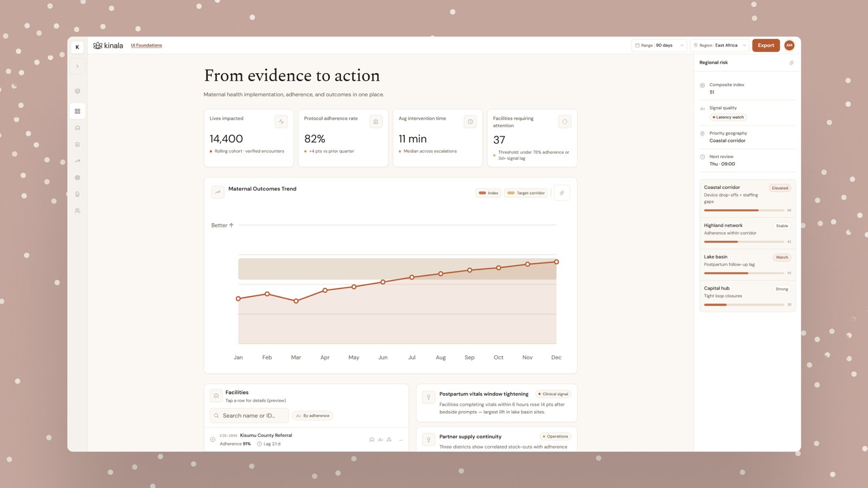Viewport: 868px width, 488px height.
Task: Select the March data point on the trend chart
Action: 296,301
